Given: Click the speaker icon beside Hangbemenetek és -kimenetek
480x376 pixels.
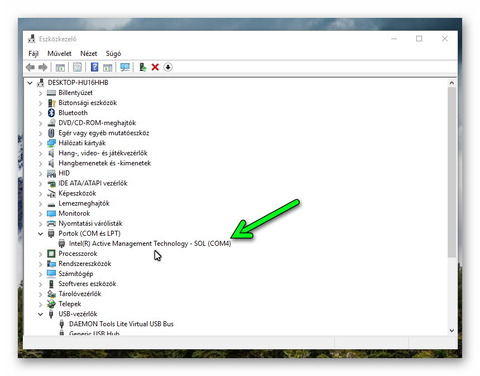Looking at the screenshot, I should [x=51, y=163].
